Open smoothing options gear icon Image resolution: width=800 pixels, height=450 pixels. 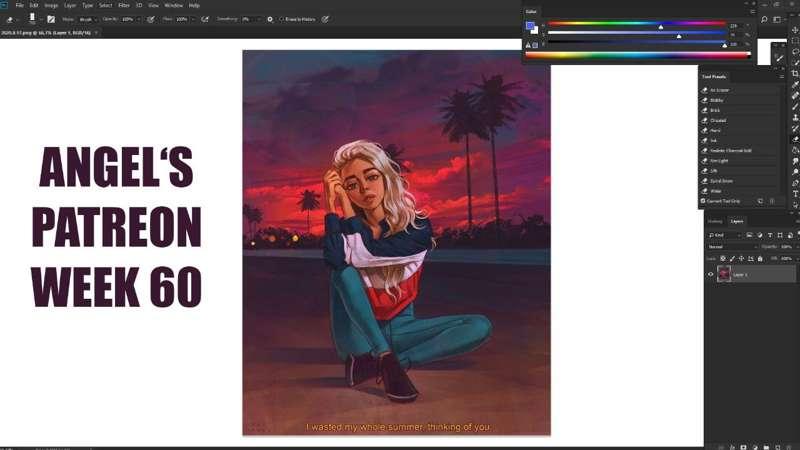click(270, 19)
